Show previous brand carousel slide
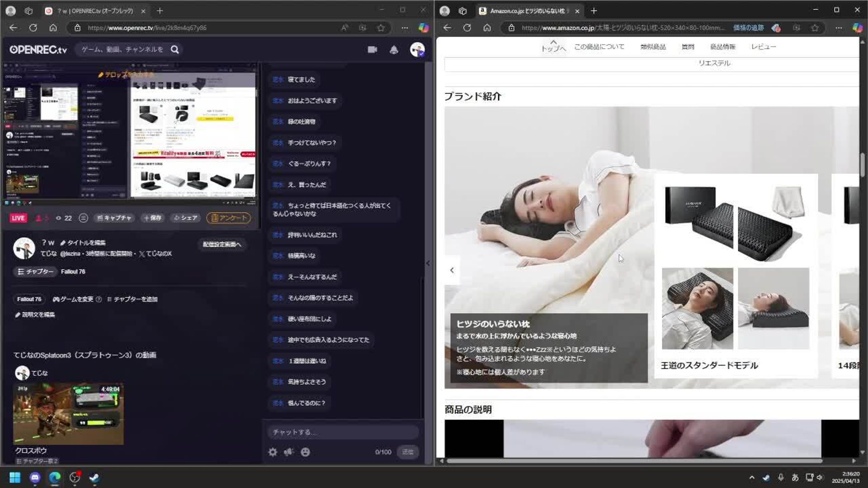 pos(452,270)
